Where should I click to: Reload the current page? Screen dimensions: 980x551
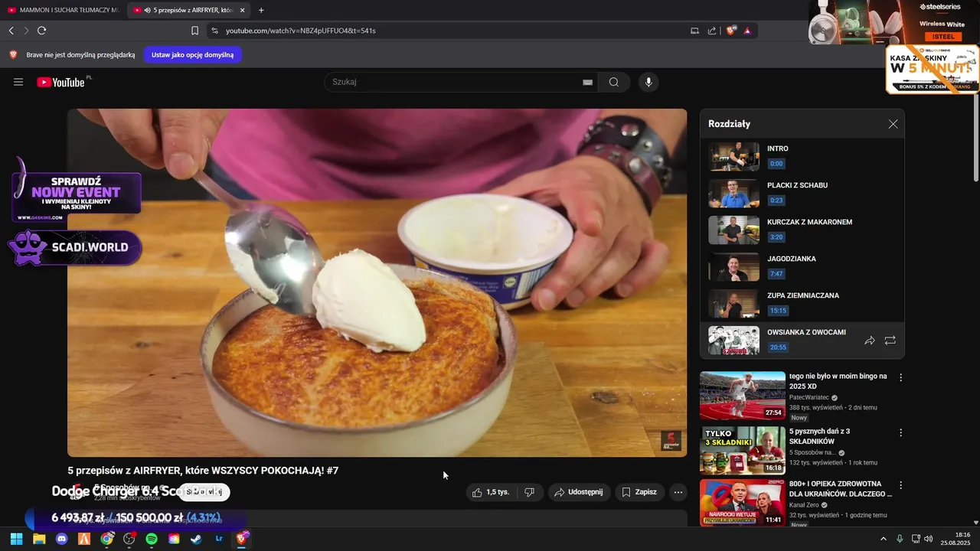41,31
